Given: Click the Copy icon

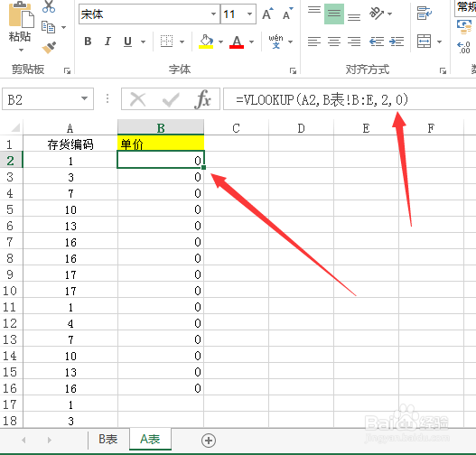Looking at the screenshot, I should 48,27.
